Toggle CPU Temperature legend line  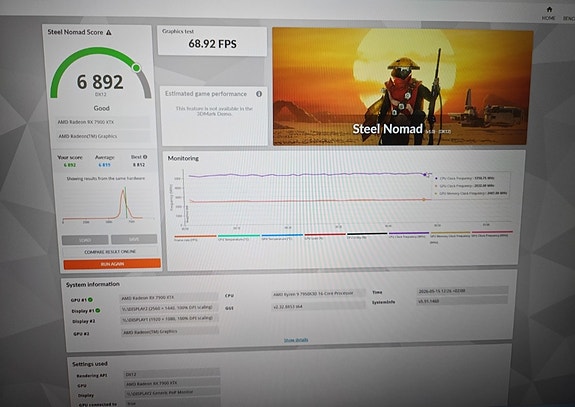coord(239,237)
